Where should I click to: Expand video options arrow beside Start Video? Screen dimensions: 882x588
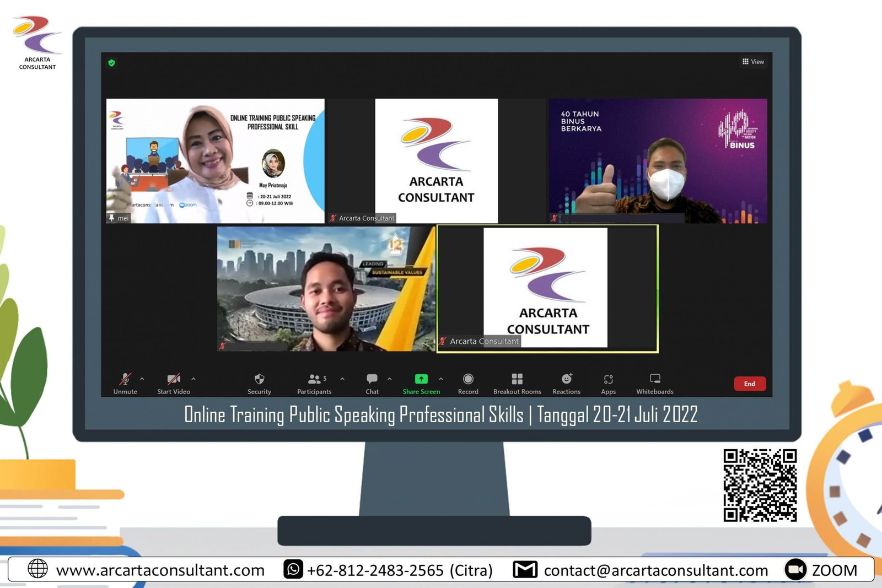tap(193, 379)
